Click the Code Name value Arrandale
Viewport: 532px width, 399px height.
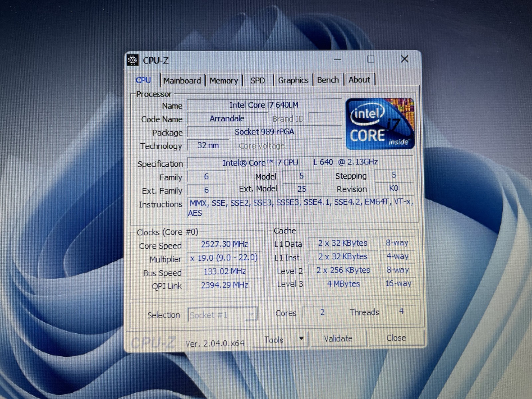pos(227,118)
